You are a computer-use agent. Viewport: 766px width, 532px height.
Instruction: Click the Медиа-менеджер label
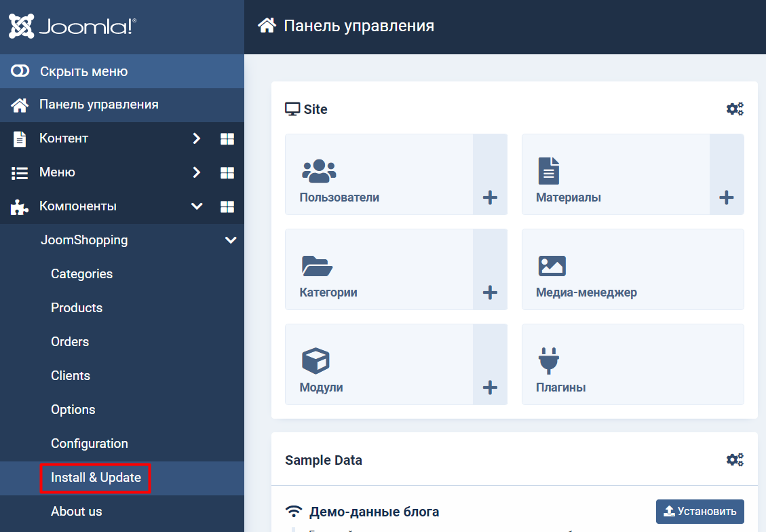586,292
